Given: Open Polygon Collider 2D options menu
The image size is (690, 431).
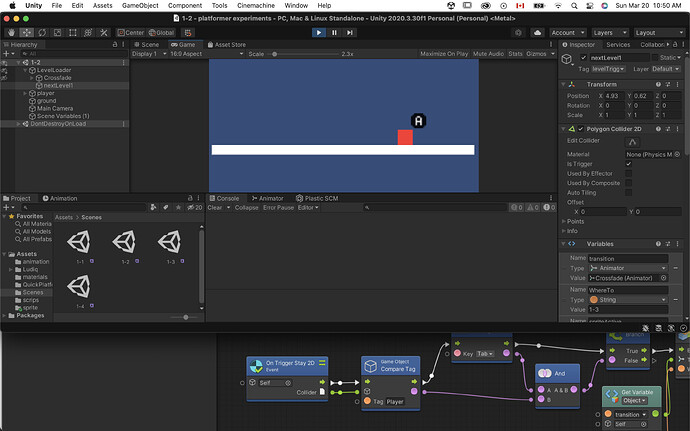Looking at the screenshot, I should [x=678, y=129].
